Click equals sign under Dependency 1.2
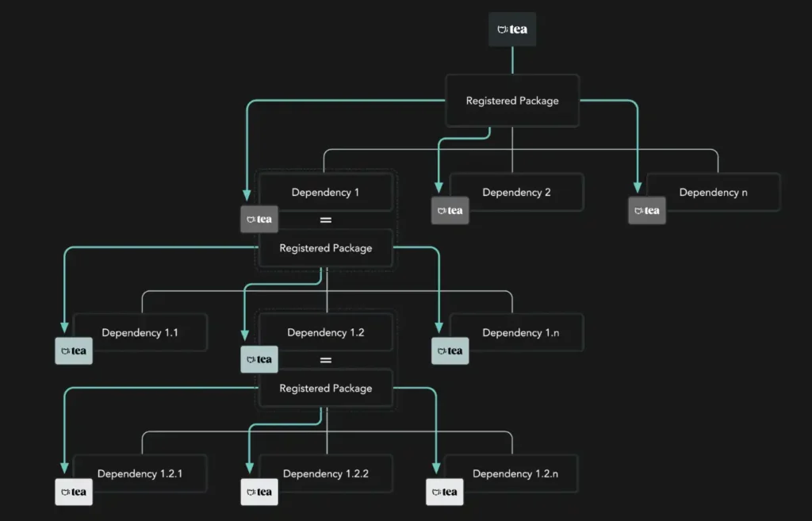The height and width of the screenshot is (521, 812). (x=326, y=360)
